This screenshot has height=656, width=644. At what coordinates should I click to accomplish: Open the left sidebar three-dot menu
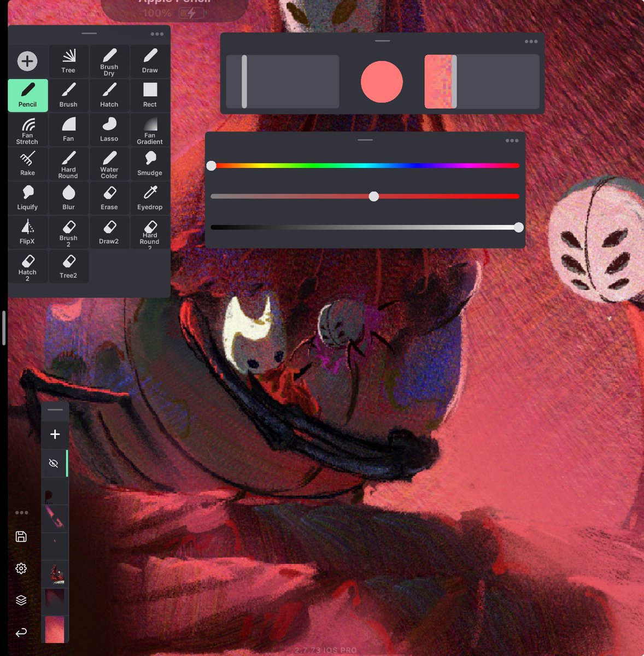pos(21,513)
